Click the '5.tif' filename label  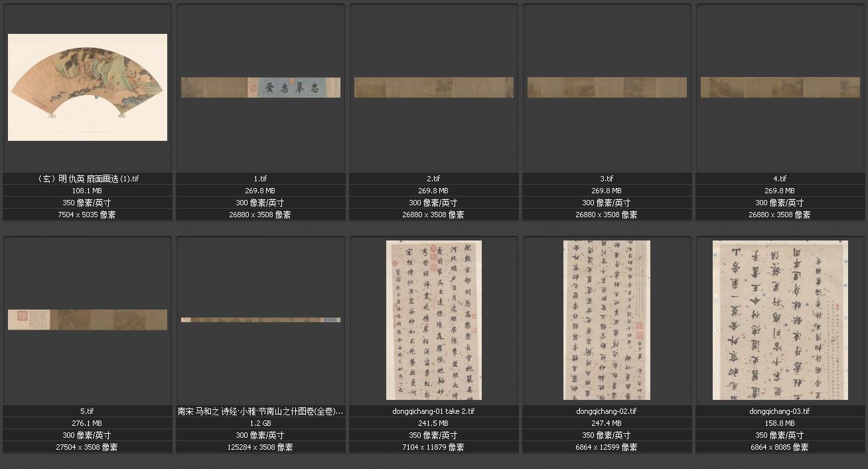[88, 411]
